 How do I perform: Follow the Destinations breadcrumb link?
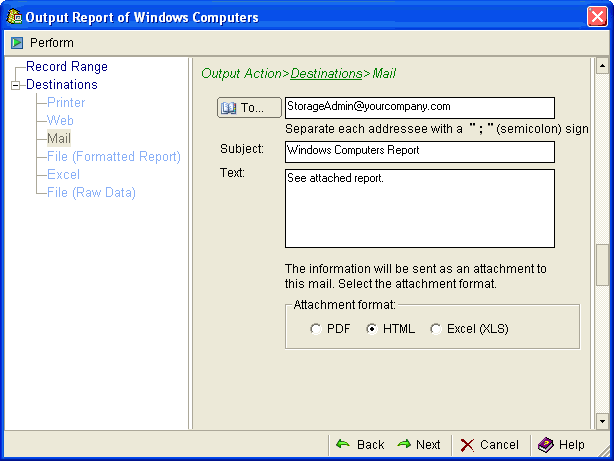(326, 74)
